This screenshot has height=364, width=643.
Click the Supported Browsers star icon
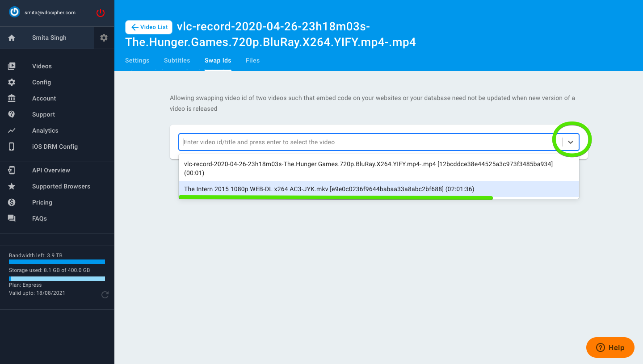click(12, 186)
